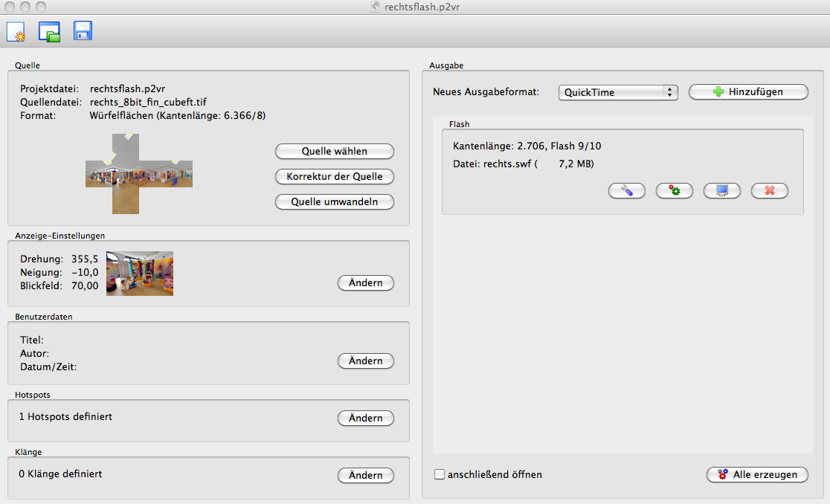Generate the Flash output (gears icon)
This screenshot has height=504, width=830.
point(675,191)
